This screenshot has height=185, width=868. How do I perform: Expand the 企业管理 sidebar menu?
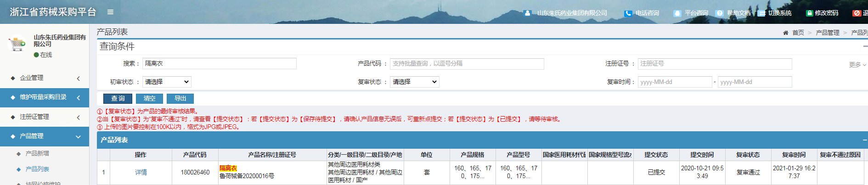pyautogui.click(x=45, y=78)
